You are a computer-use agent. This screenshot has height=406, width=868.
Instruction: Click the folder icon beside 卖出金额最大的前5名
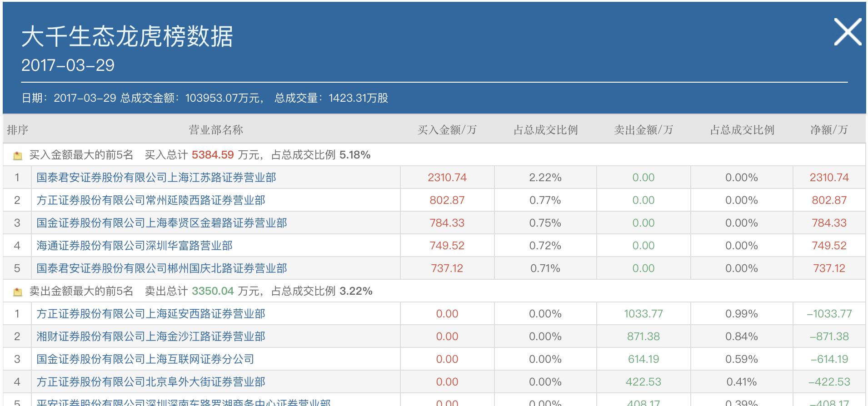click(18, 292)
